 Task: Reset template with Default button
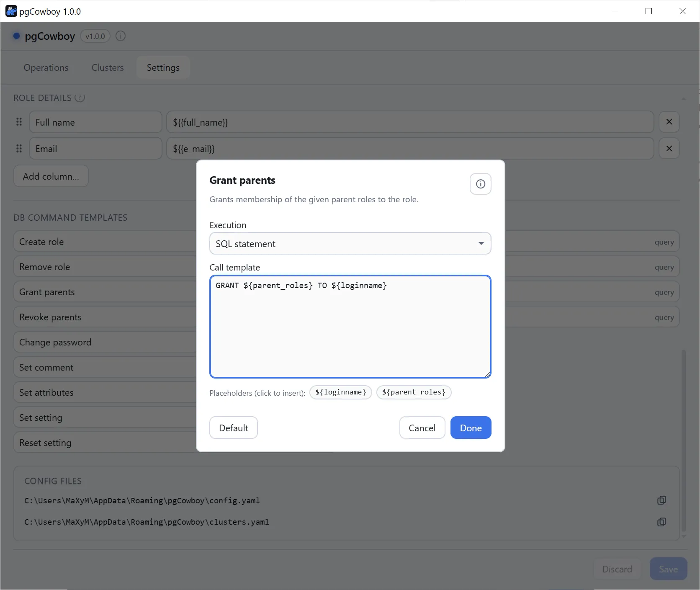tap(234, 428)
